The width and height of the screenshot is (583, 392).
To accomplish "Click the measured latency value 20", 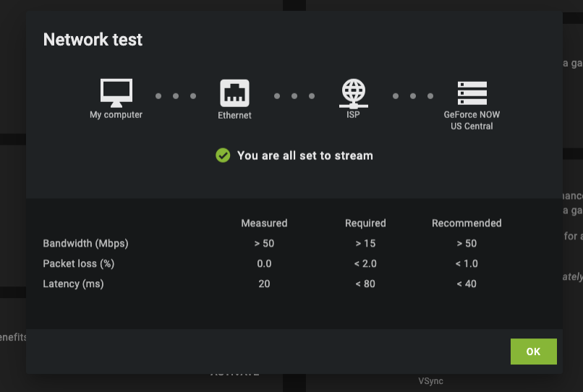I will pos(264,284).
